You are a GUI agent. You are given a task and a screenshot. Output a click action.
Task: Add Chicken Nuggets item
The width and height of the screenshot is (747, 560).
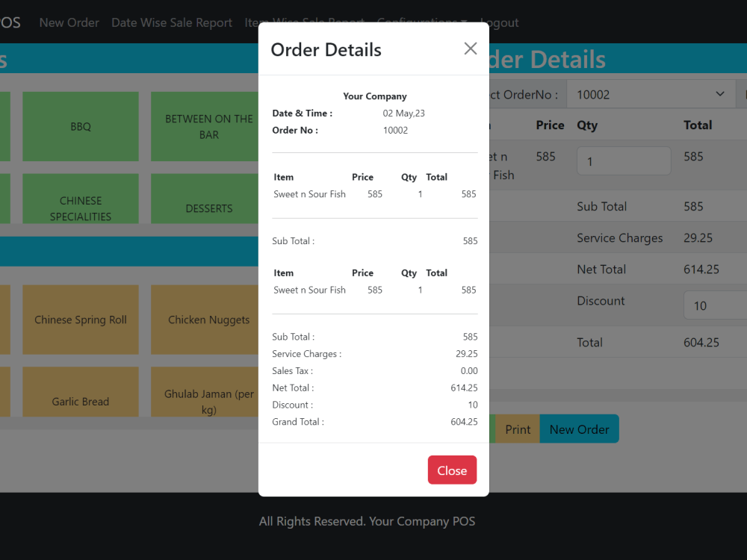205,320
